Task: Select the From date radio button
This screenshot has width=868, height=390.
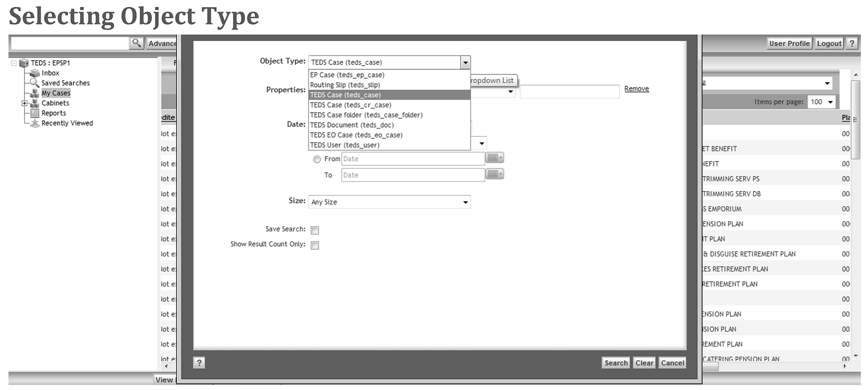Action: pyautogui.click(x=317, y=159)
